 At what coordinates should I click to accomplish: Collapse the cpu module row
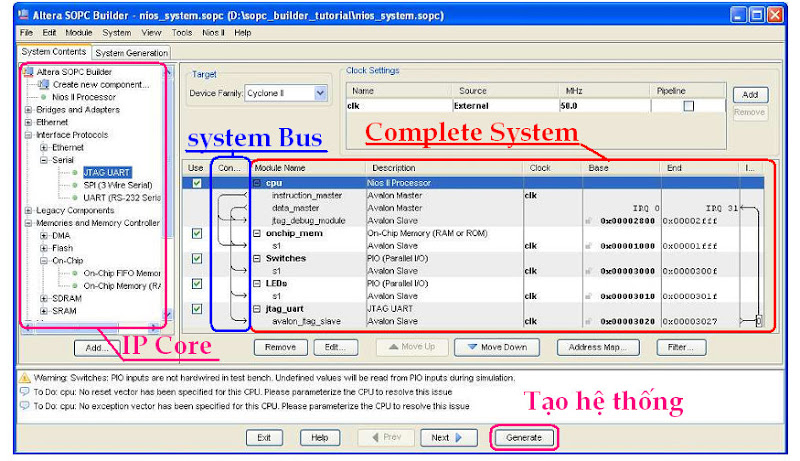click(x=257, y=183)
